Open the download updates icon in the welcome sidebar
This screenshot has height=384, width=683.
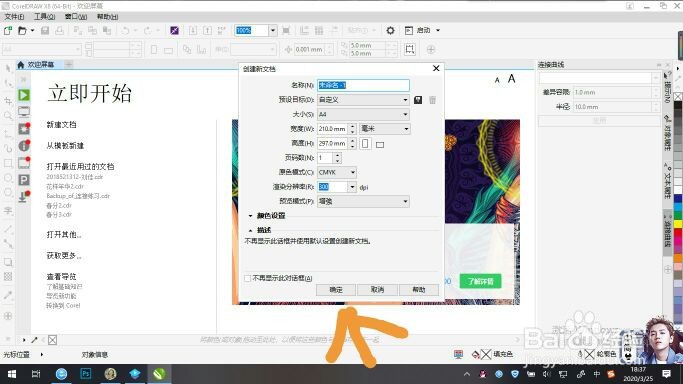coord(24,197)
